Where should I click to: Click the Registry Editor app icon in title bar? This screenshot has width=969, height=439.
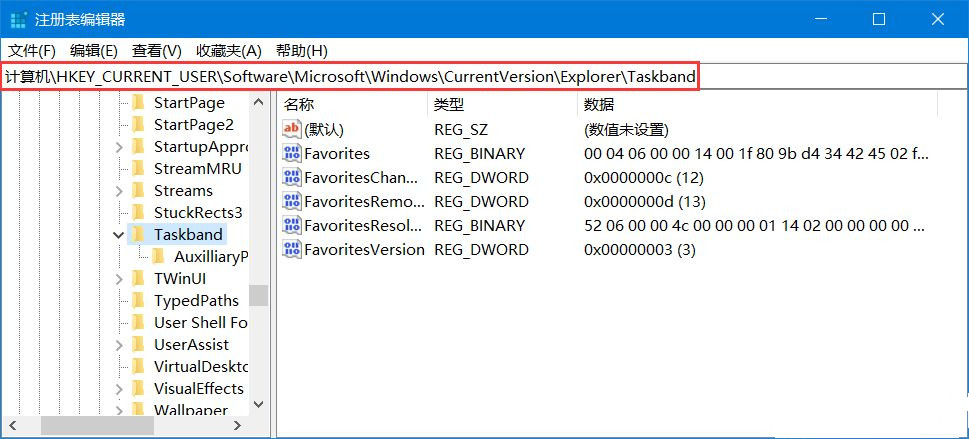click(x=19, y=20)
